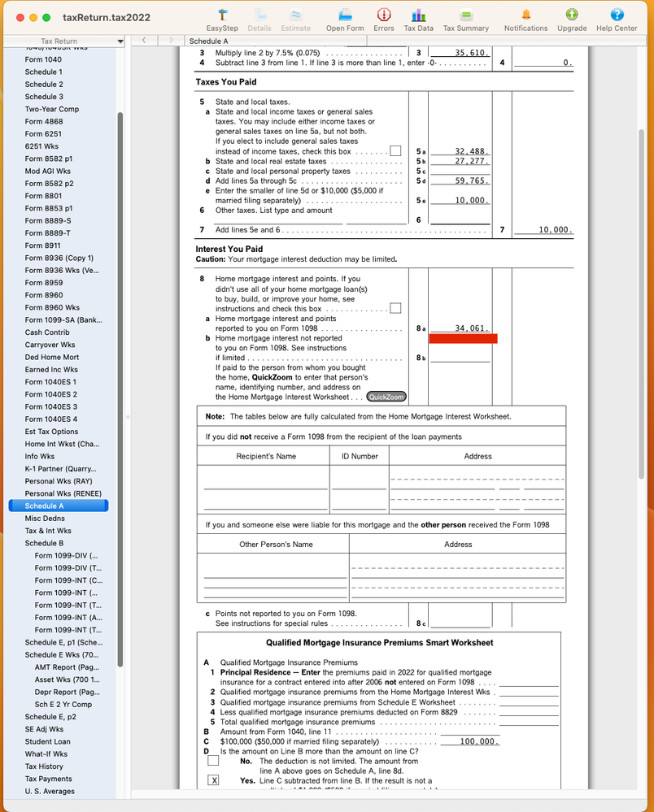This screenshot has height=812, width=654.
Task: View the Tax Summary icon
Action: (x=466, y=15)
